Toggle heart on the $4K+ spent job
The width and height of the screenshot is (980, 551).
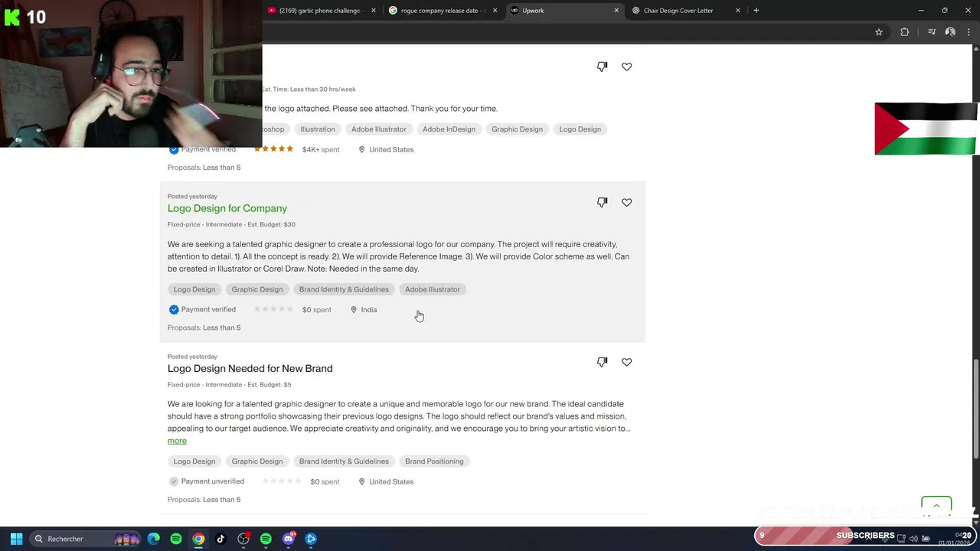point(627,67)
